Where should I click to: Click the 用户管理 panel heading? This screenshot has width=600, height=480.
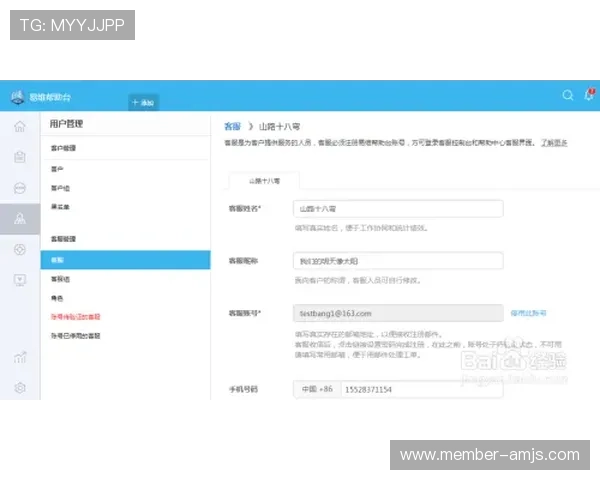pyautogui.click(x=66, y=124)
